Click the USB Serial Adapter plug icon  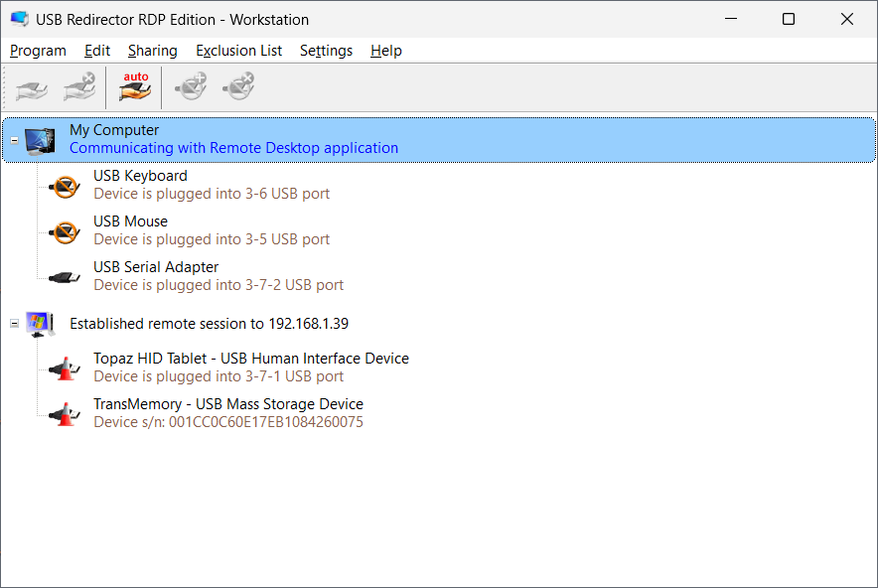[65, 277]
